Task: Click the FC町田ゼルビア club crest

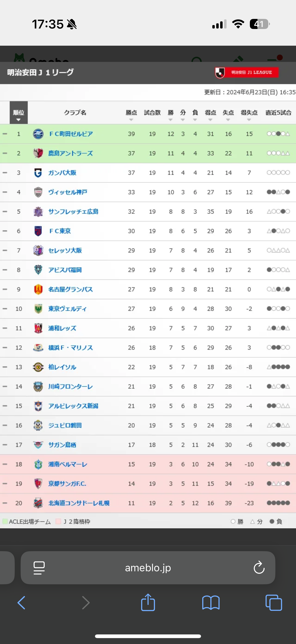Action: click(x=38, y=134)
